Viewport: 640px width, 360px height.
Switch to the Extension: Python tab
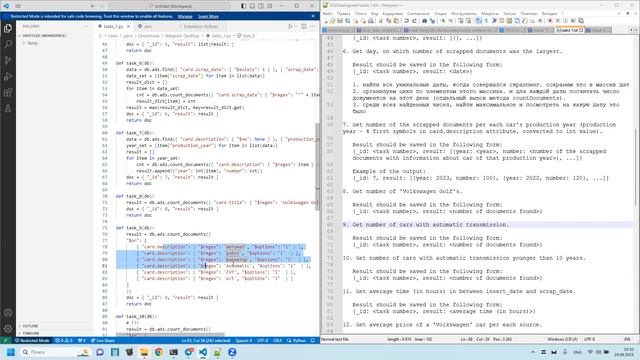pyautogui.click(x=200, y=27)
